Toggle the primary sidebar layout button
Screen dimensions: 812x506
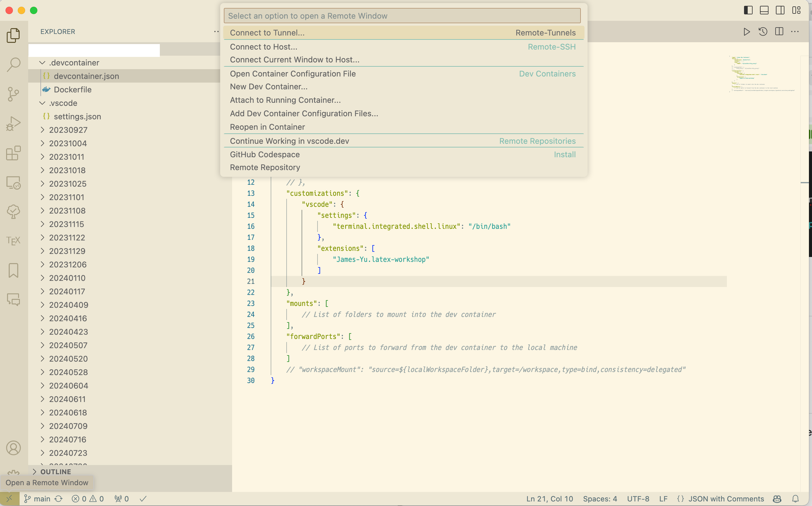(x=748, y=10)
